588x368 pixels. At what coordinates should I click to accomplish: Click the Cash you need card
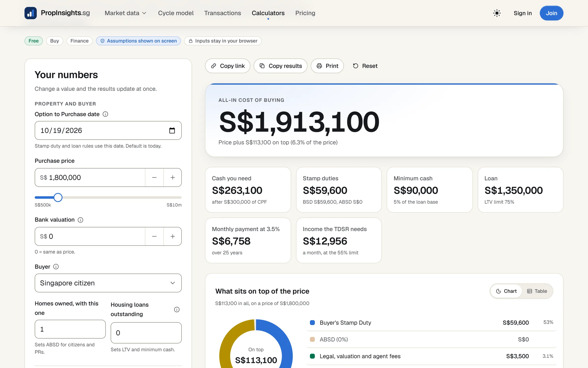point(248,190)
